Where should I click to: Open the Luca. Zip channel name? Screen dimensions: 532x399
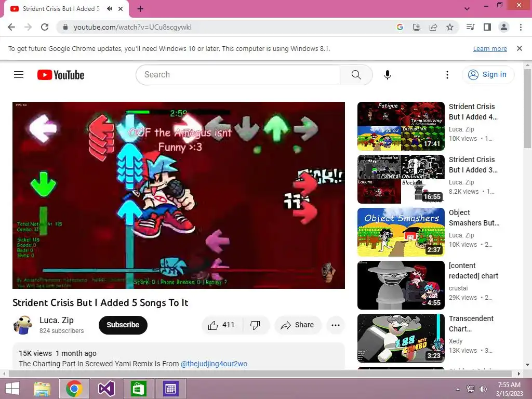coord(56,320)
